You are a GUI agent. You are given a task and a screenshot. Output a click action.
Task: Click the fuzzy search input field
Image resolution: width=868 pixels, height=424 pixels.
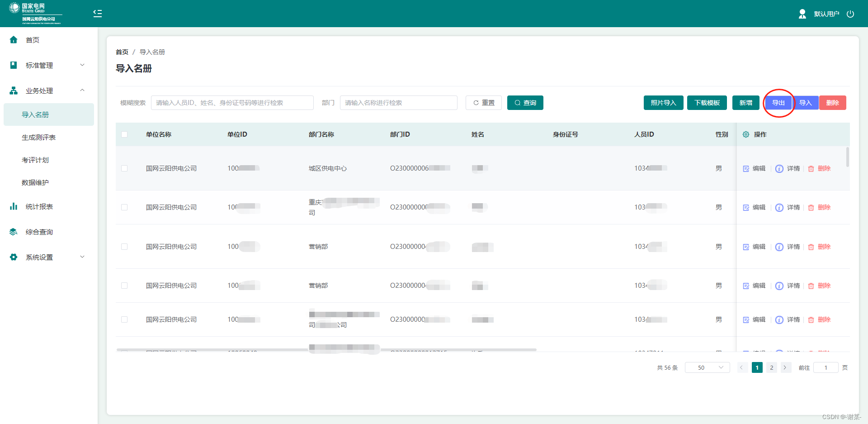232,102
